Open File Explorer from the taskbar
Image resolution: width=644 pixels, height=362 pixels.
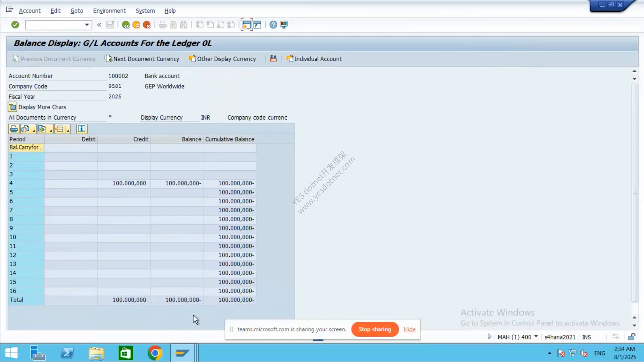tap(96, 353)
